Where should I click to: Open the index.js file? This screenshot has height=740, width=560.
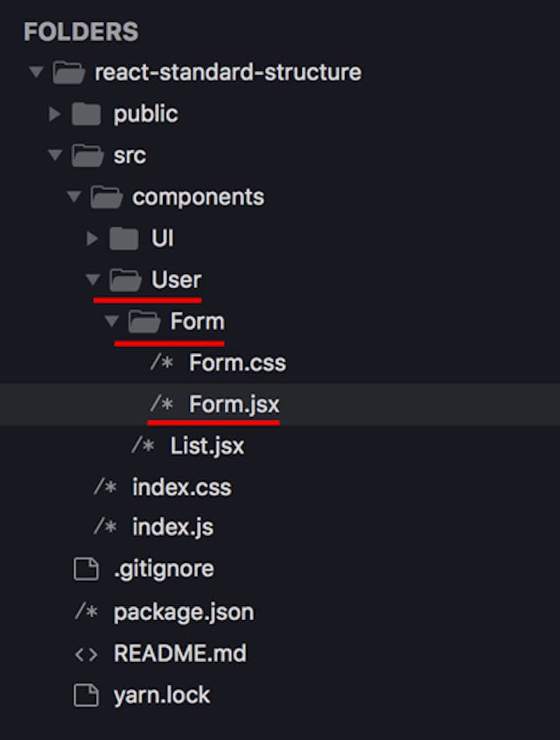pyautogui.click(x=172, y=527)
